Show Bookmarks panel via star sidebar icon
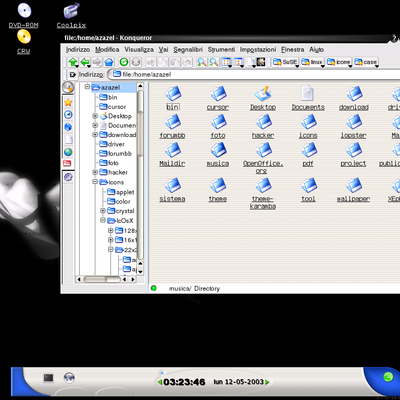 pyautogui.click(x=68, y=102)
